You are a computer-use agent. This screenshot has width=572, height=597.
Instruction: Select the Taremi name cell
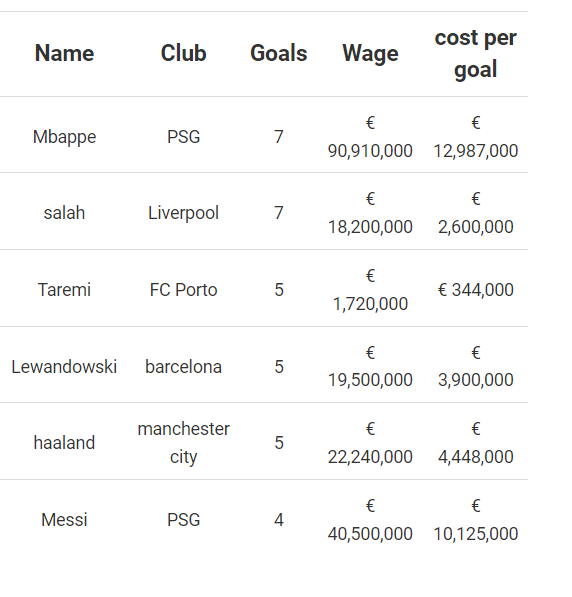[x=64, y=290]
